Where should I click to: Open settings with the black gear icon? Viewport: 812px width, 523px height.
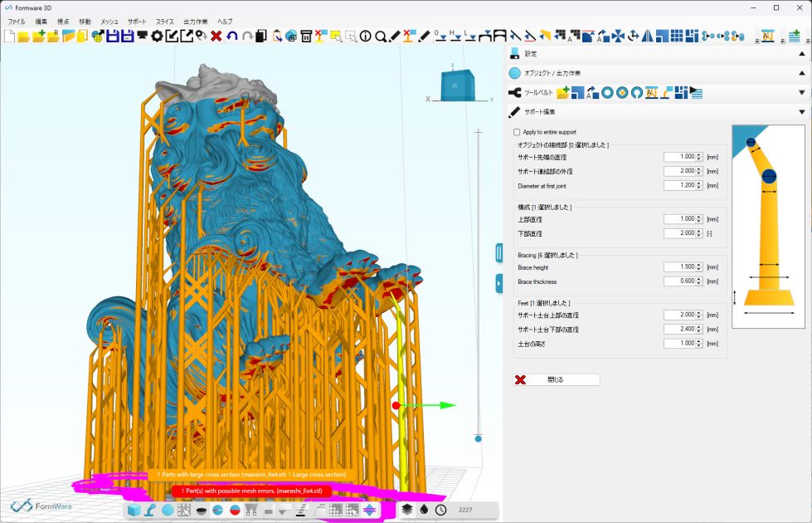point(156,36)
